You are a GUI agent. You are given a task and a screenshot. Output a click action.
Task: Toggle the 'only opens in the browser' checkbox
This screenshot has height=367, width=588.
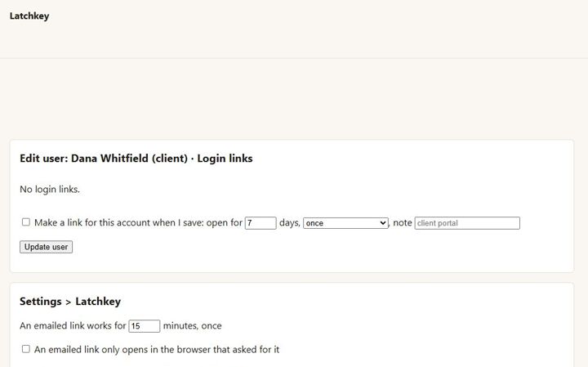[26, 349]
